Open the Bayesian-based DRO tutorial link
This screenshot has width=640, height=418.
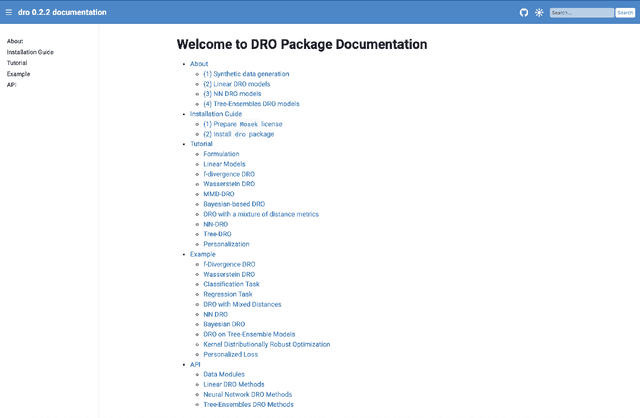coord(234,204)
